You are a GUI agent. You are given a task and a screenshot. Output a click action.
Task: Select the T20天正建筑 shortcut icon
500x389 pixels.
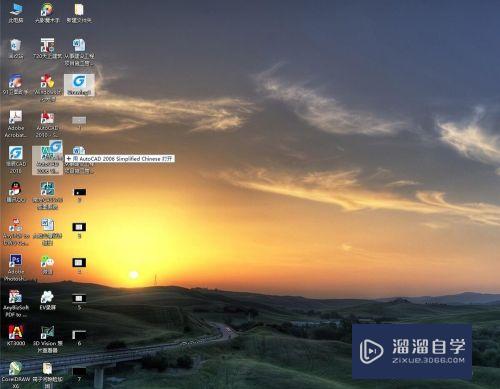[47, 48]
